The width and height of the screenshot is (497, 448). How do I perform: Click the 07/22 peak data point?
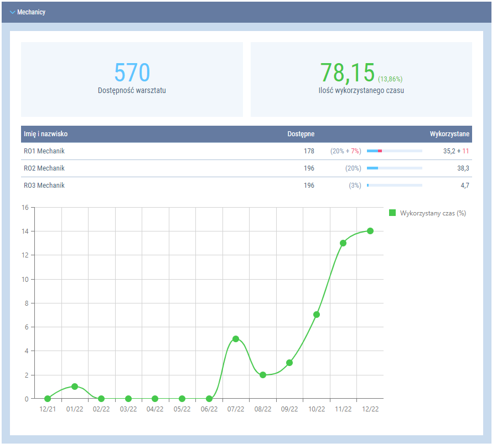[236, 339]
